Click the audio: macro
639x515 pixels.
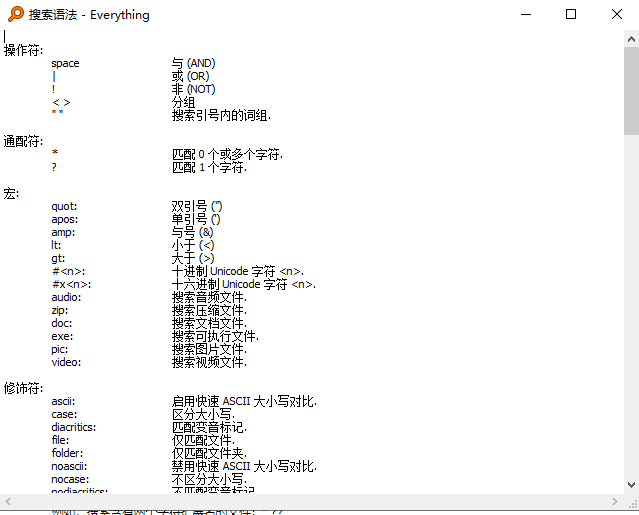click(66, 297)
